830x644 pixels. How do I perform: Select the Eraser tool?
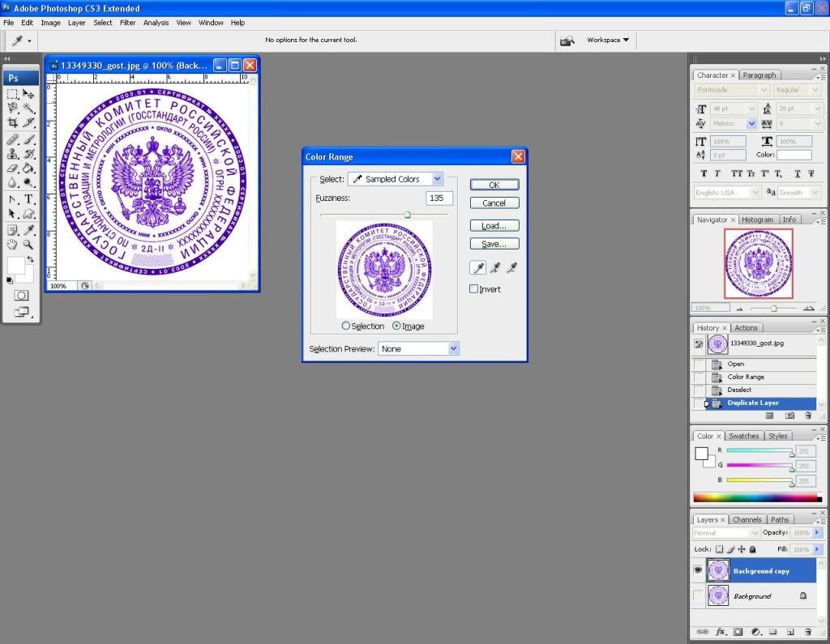click(12, 168)
